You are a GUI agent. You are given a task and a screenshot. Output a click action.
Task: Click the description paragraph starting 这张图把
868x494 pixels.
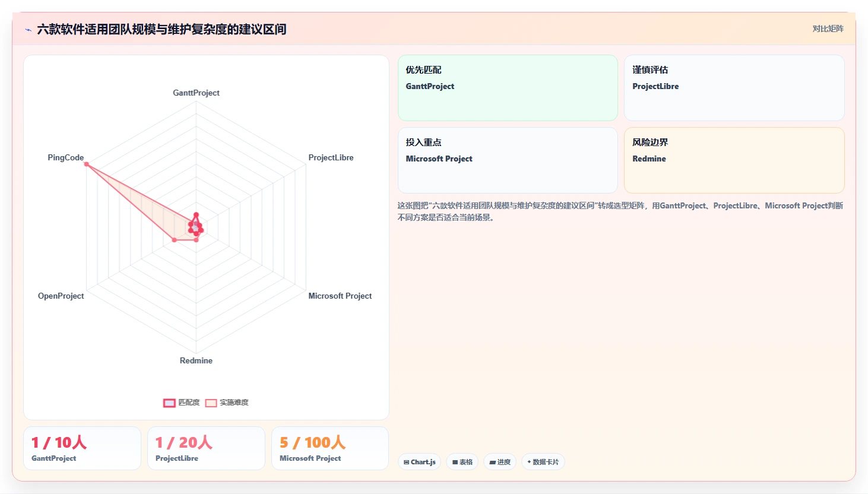click(x=620, y=211)
